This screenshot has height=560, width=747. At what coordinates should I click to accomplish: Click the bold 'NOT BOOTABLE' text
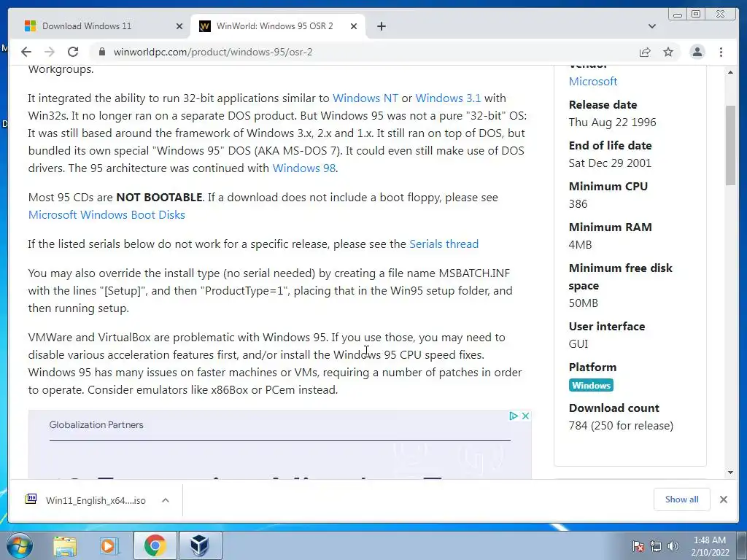159,197
